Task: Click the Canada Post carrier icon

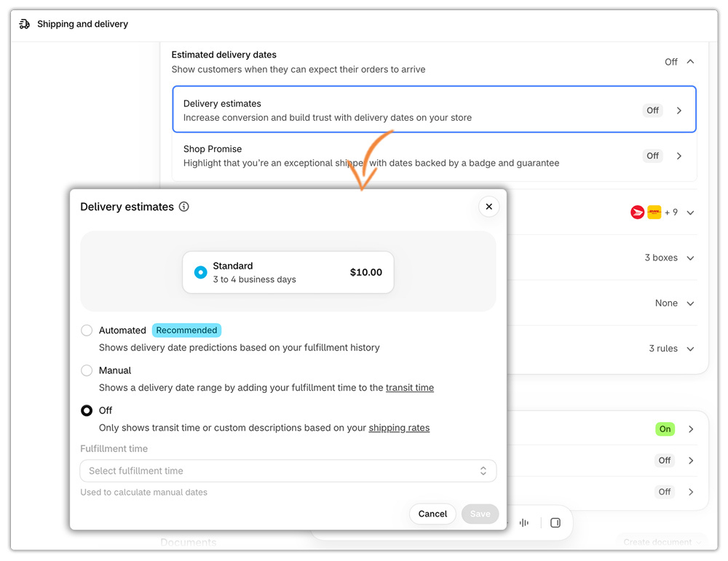Action: [637, 212]
